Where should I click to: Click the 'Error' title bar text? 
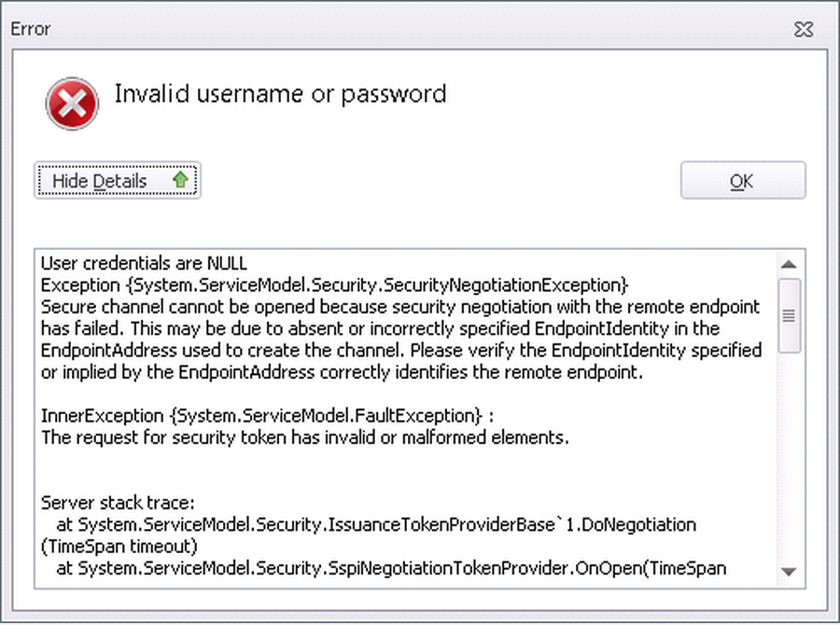coord(30,29)
